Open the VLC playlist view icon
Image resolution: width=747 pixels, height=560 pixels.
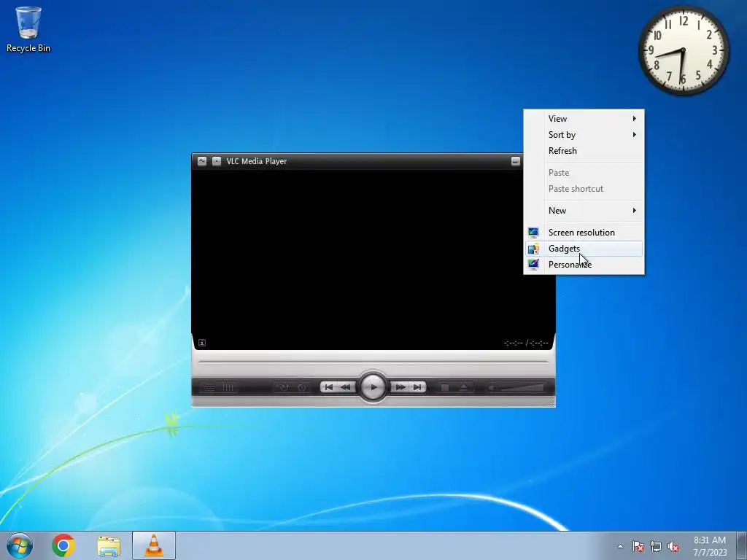tap(209, 387)
